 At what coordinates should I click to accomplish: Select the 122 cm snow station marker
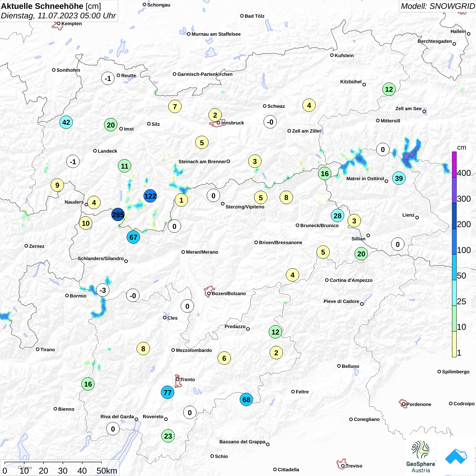150,196
